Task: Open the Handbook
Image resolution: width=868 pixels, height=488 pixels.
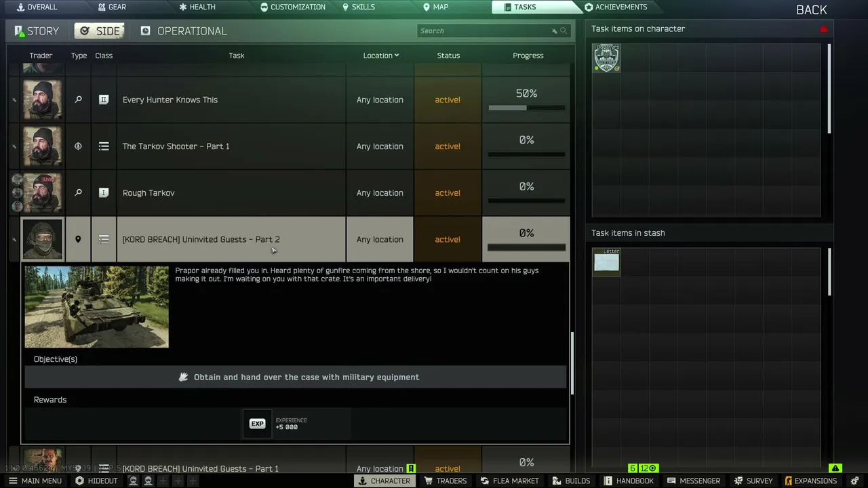Action: tap(629, 481)
